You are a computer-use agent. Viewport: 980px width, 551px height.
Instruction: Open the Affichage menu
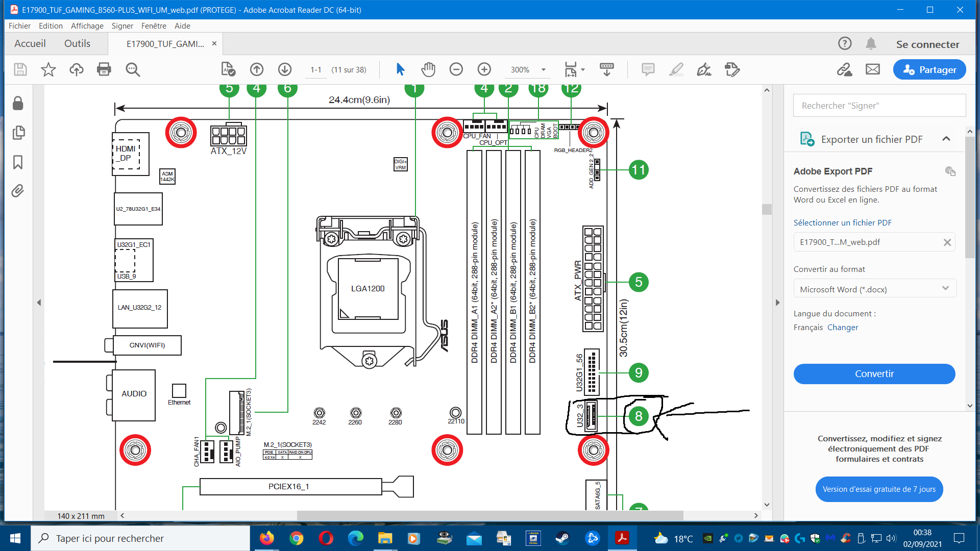click(87, 26)
